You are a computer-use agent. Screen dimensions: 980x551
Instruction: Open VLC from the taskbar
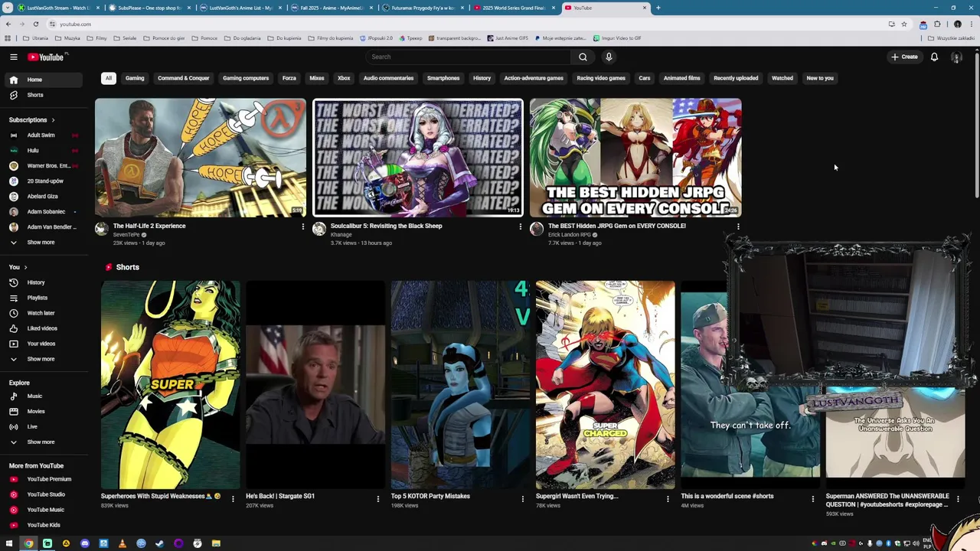[122, 543]
